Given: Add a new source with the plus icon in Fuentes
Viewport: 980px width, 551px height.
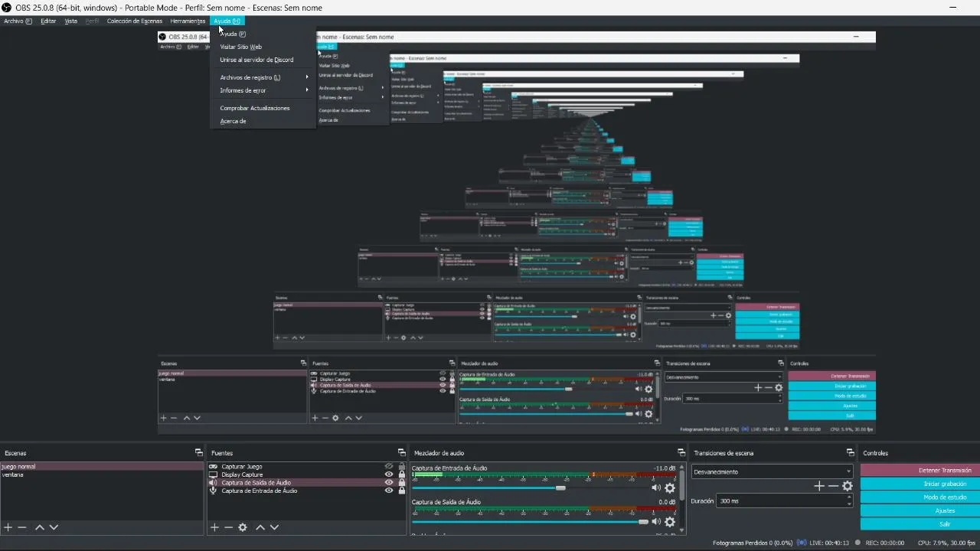Looking at the screenshot, I should point(215,527).
